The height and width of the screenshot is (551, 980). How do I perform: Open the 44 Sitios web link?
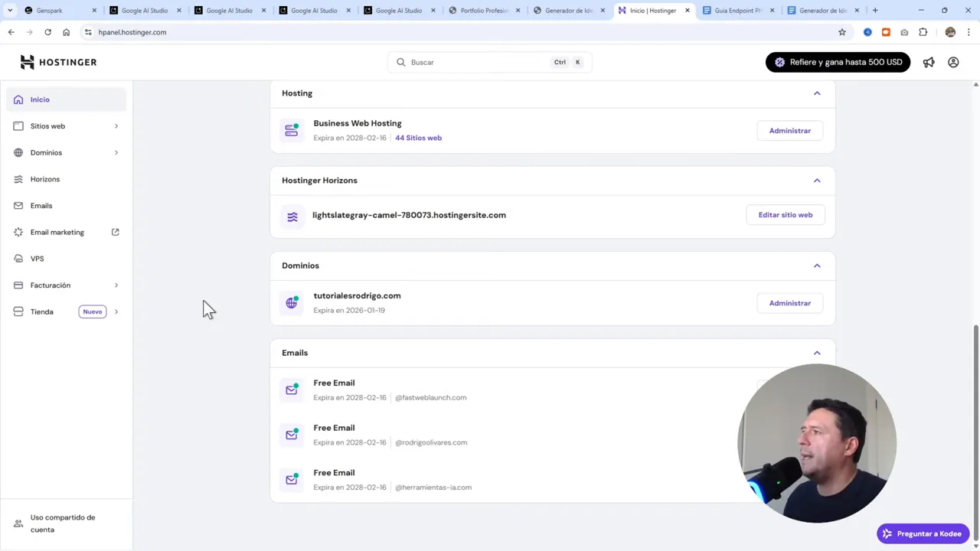[418, 138]
